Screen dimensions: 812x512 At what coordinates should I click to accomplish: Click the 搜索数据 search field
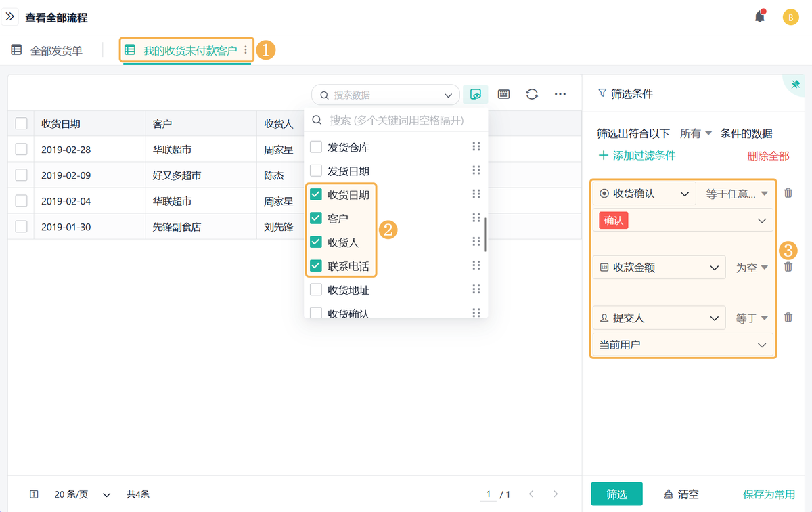pos(384,95)
